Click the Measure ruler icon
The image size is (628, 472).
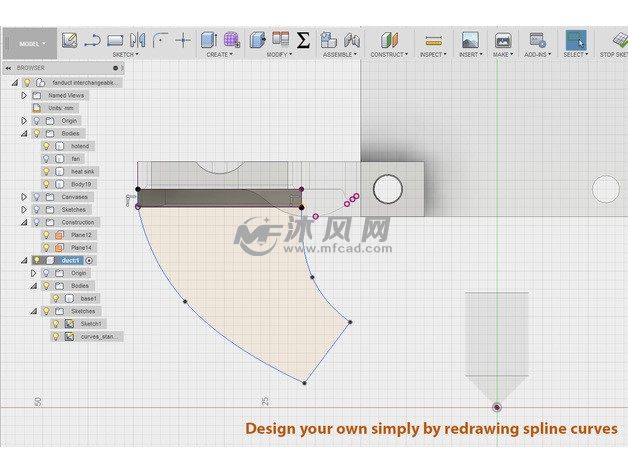click(433, 40)
